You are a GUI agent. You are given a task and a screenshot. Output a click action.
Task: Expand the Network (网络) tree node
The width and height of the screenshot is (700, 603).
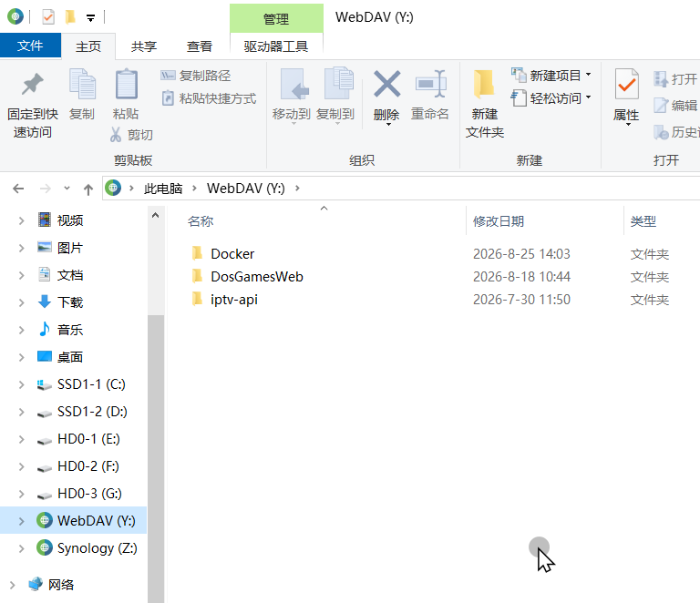pyautogui.click(x=12, y=585)
